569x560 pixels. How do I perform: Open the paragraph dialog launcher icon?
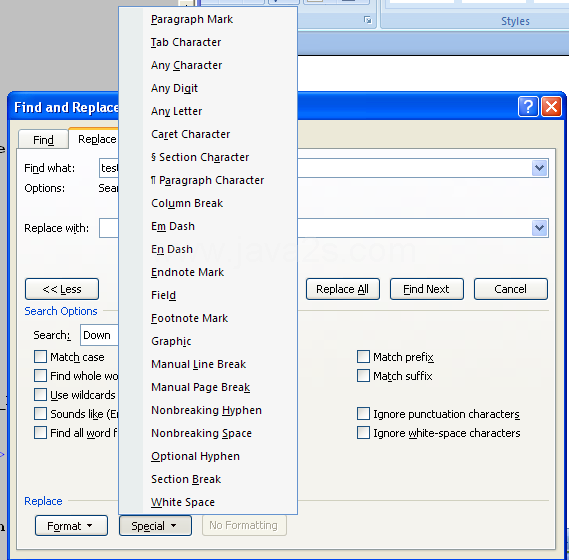[x=368, y=20]
